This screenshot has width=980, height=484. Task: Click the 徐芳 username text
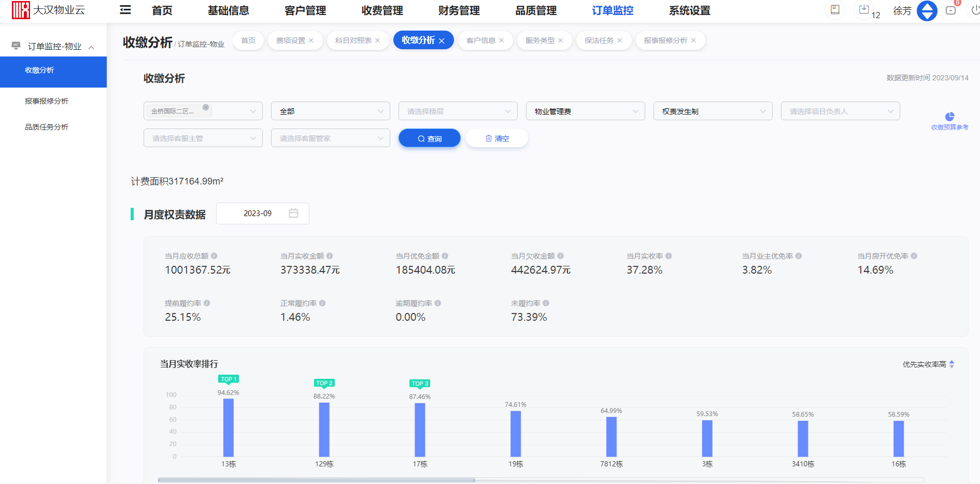[902, 10]
